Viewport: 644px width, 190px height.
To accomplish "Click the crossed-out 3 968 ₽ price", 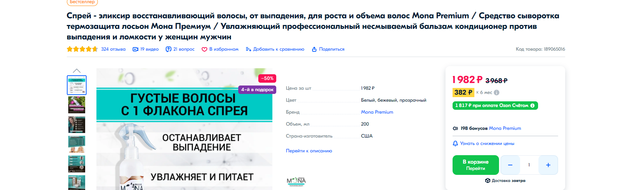I will (496, 81).
